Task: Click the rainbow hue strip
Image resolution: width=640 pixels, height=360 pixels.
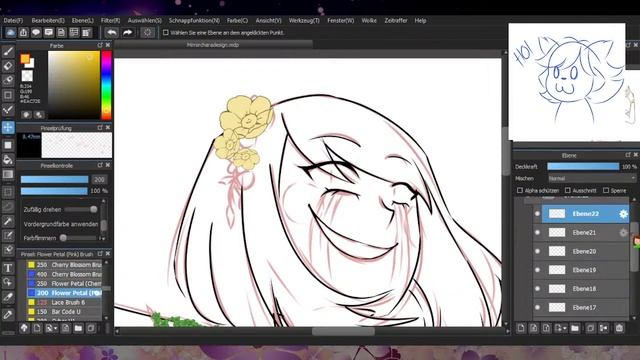Action: [x=107, y=85]
